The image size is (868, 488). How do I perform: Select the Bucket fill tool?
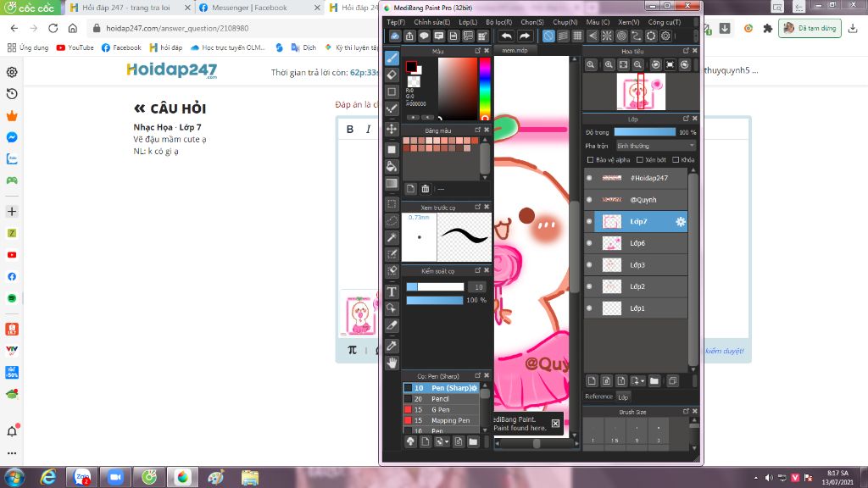point(392,166)
